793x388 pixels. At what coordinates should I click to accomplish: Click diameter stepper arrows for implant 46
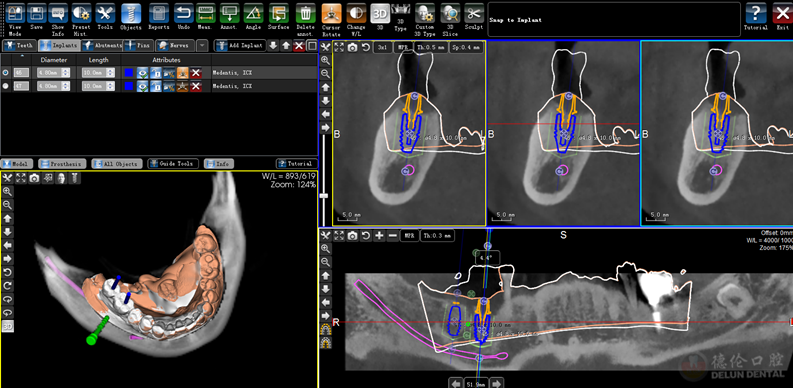click(x=65, y=73)
